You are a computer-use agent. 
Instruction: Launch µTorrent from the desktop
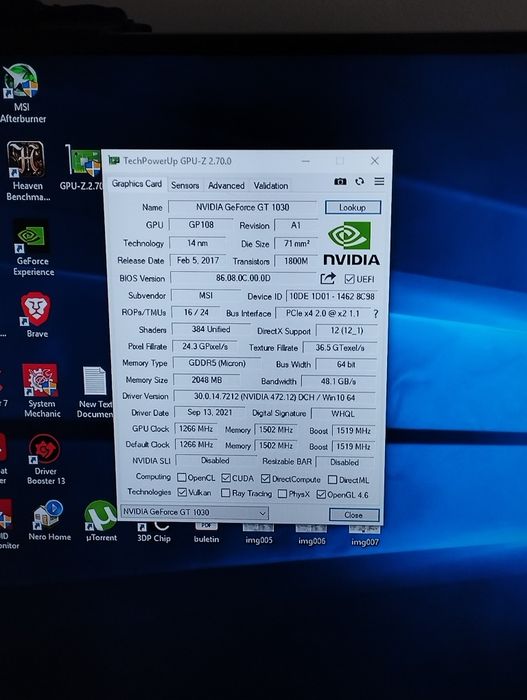(x=101, y=521)
